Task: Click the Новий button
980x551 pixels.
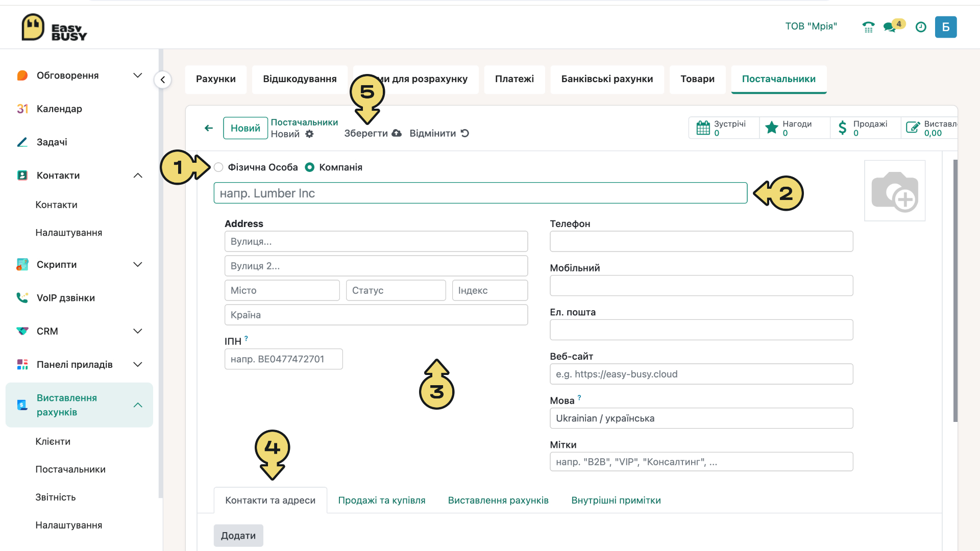Action: [x=246, y=128]
